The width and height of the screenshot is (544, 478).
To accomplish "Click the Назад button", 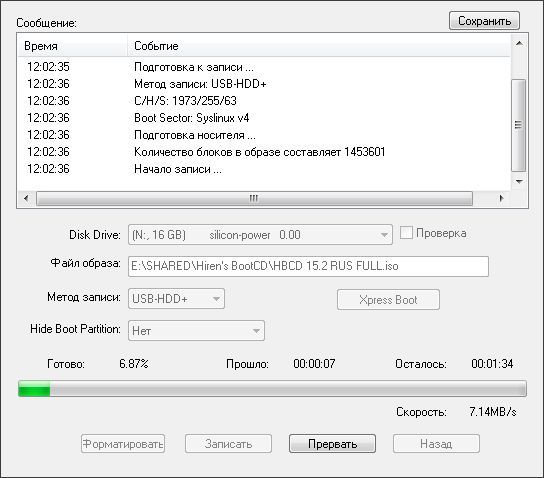I will (x=436, y=444).
